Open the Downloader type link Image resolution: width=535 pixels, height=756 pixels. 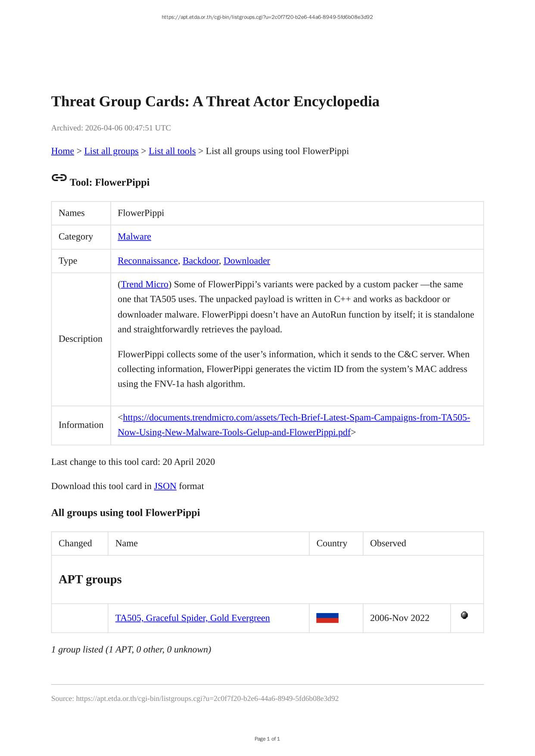coord(246,261)
